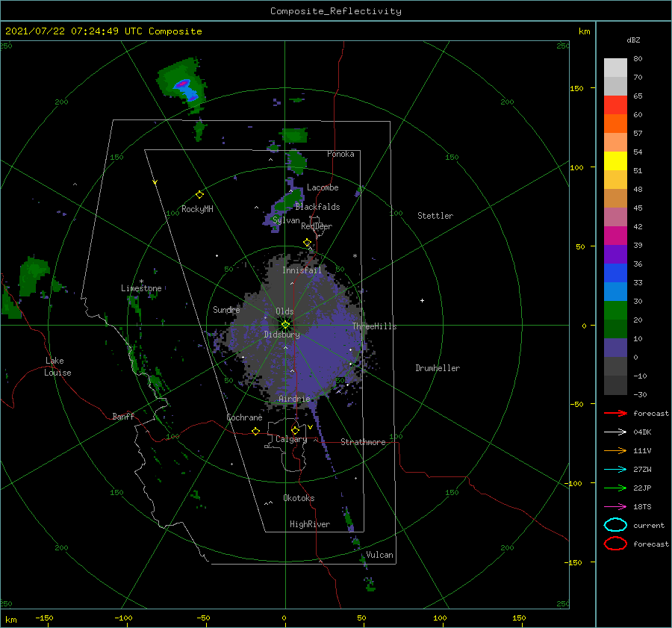The height and width of the screenshot is (628, 672).
Task: Click the Drumheller label
Action: (438, 368)
